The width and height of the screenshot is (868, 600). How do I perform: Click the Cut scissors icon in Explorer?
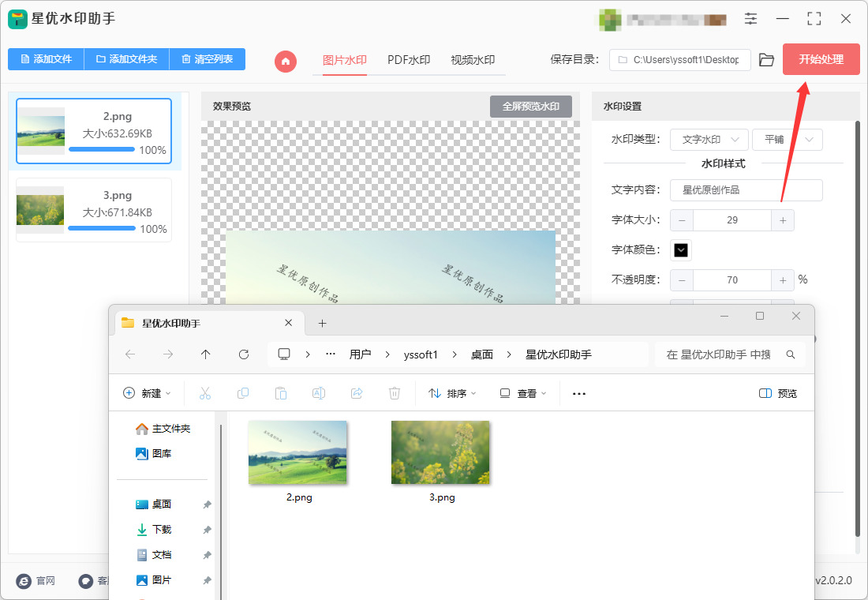click(205, 393)
